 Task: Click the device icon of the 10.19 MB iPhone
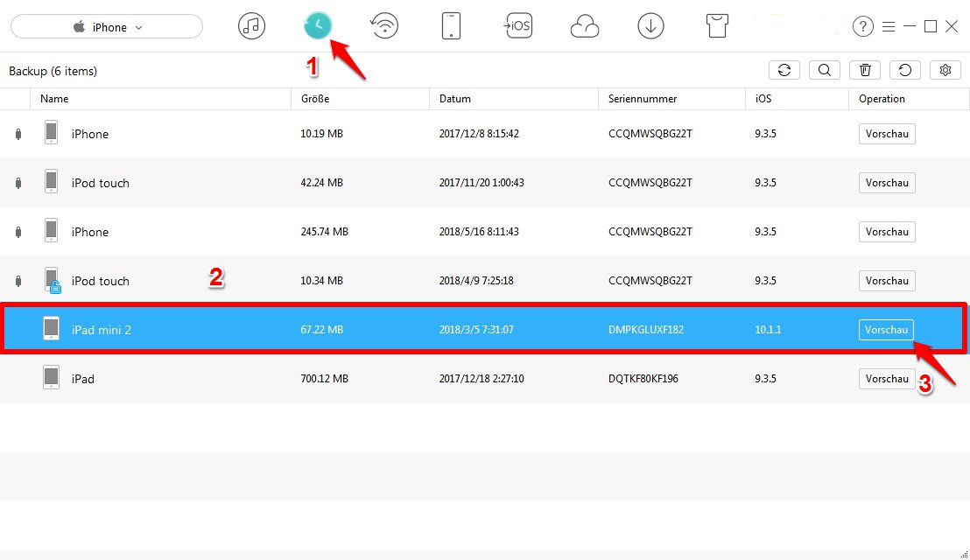point(52,133)
